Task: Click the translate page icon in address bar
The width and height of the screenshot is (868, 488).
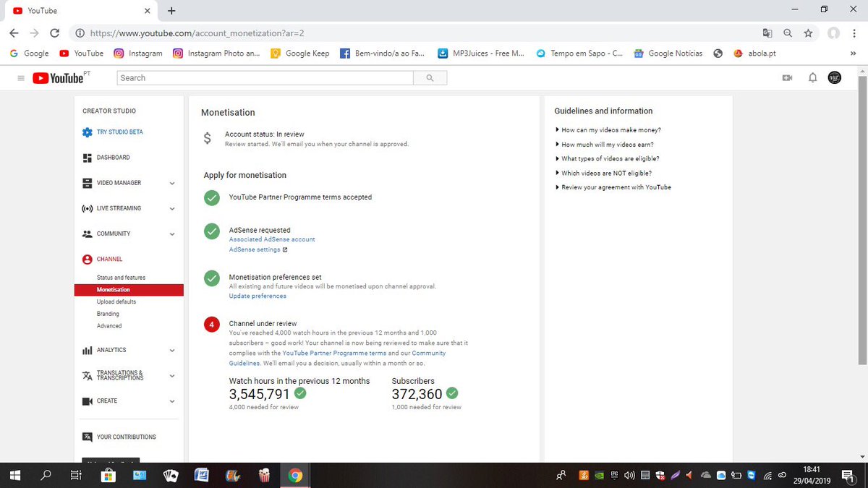Action: 767,33
